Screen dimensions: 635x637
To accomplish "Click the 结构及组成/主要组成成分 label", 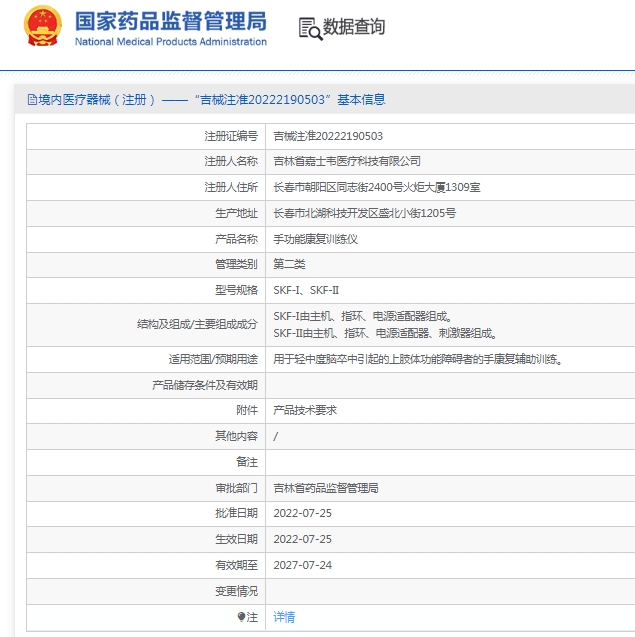I will click(197, 324).
